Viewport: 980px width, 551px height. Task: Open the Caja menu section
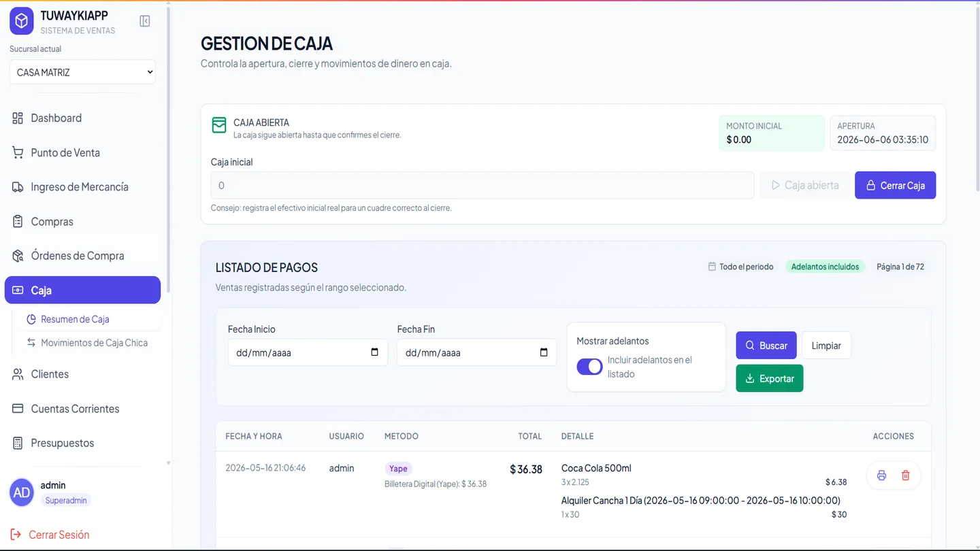[82, 290]
